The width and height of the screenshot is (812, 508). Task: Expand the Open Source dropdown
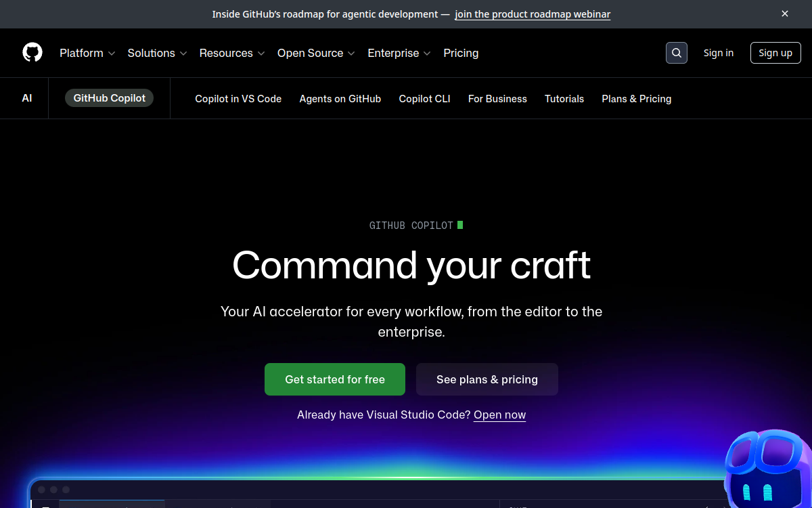(315, 53)
